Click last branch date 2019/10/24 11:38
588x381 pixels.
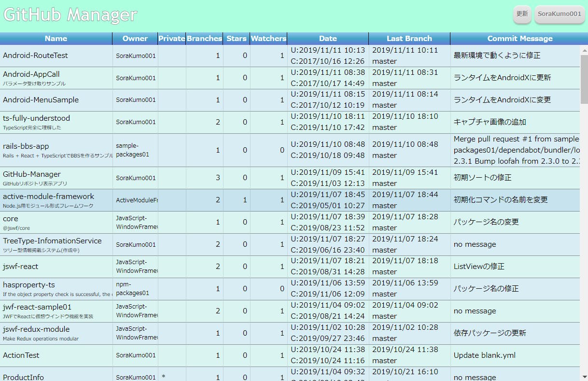(x=405, y=350)
